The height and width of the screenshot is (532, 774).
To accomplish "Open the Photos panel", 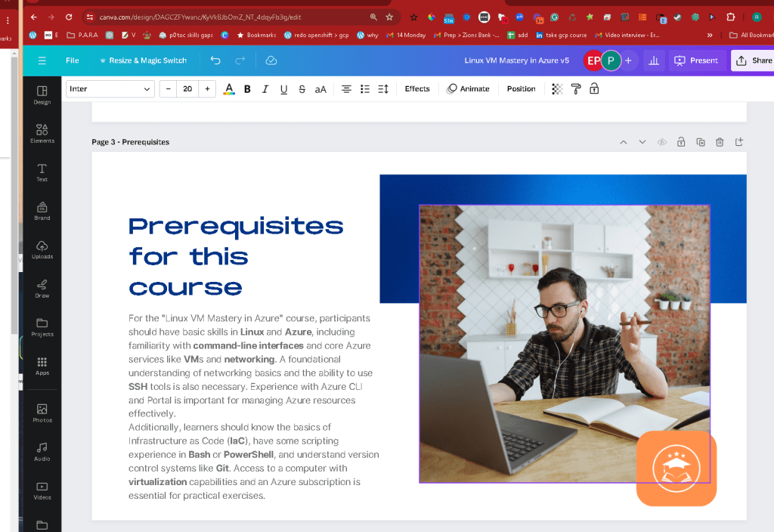I will click(42, 413).
